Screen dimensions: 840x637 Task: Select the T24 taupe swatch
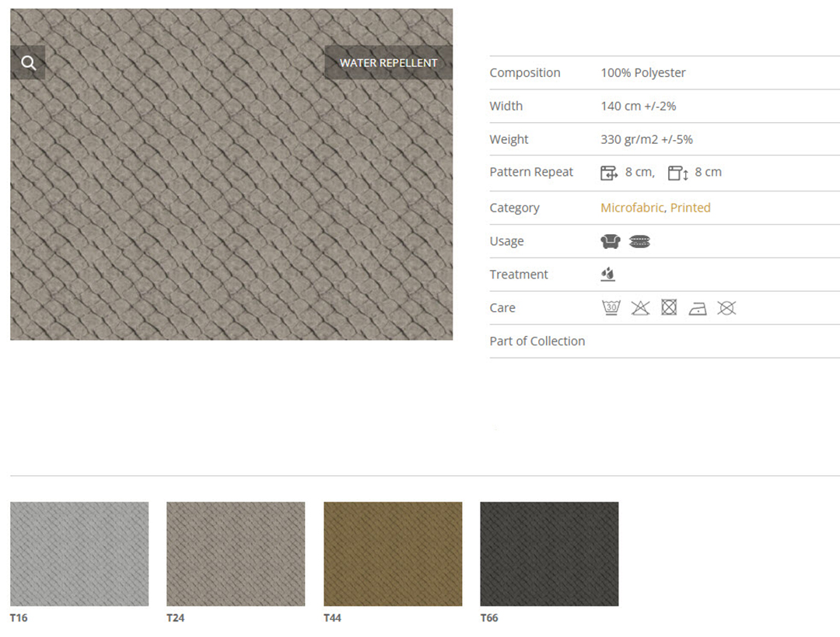click(x=236, y=554)
